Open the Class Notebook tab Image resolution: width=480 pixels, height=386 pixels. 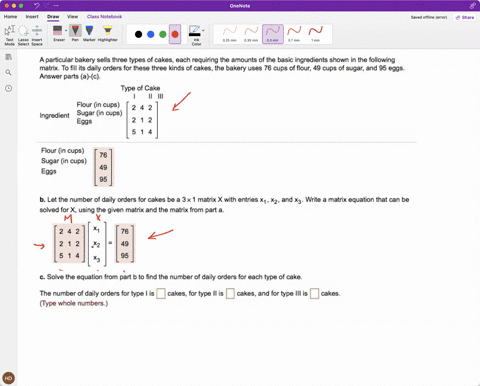click(x=104, y=16)
